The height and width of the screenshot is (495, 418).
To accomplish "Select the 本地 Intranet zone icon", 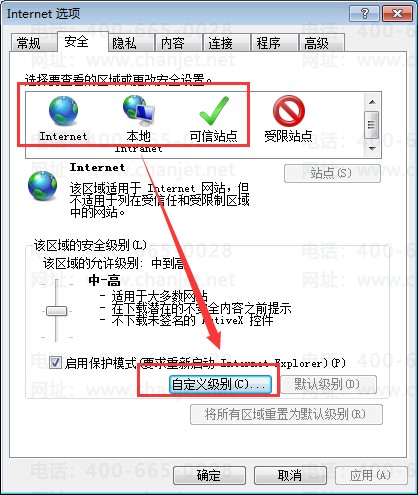I will click(139, 109).
